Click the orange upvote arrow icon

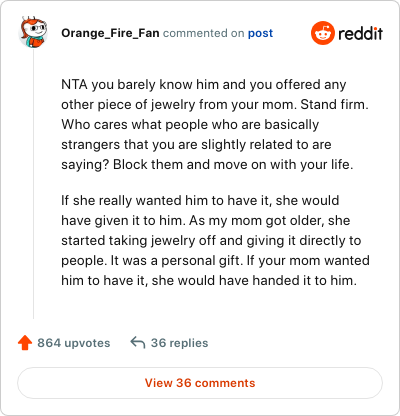pos(25,343)
